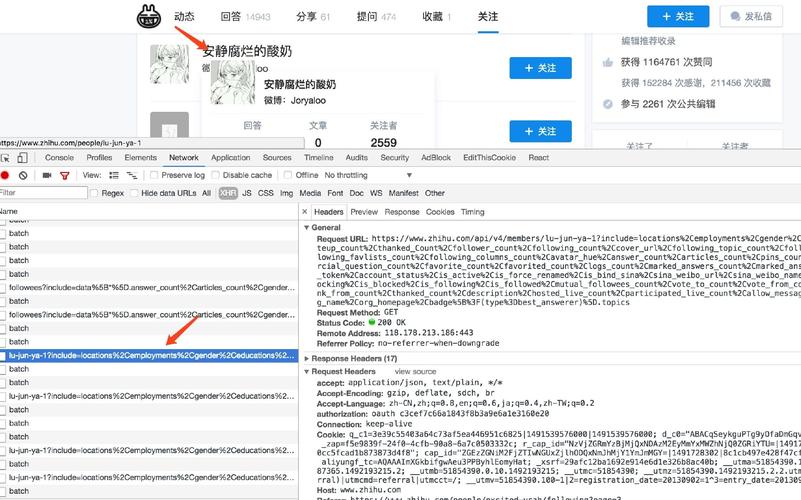The image size is (801, 500).
Task: Open the 回答 14943 profile tab
Action: (x=246, y=16)
